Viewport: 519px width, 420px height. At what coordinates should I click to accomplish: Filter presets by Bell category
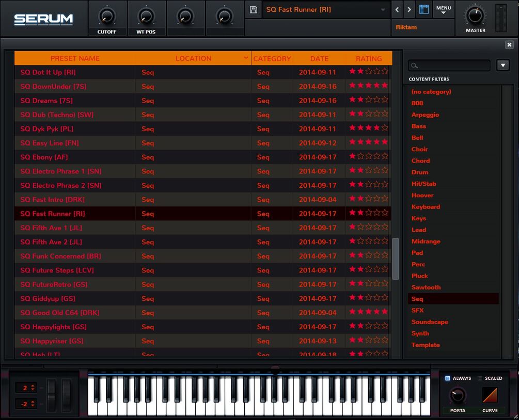(417, 138)
